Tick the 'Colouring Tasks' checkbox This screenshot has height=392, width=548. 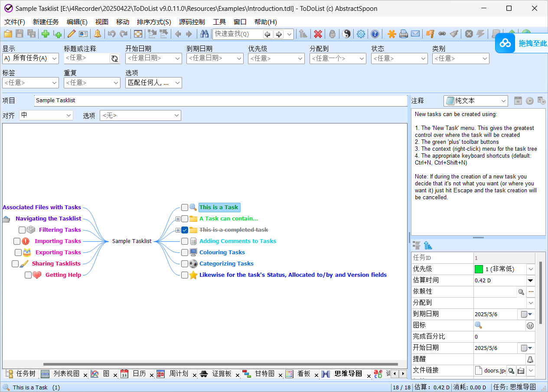coord(185,253)
